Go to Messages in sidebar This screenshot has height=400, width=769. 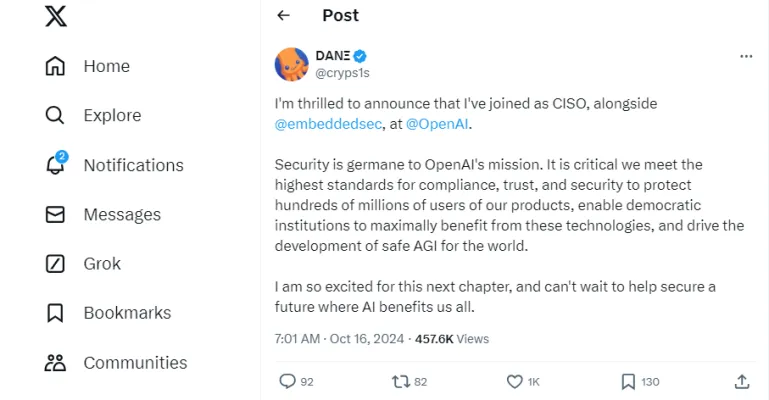click(x=122, y=214)
